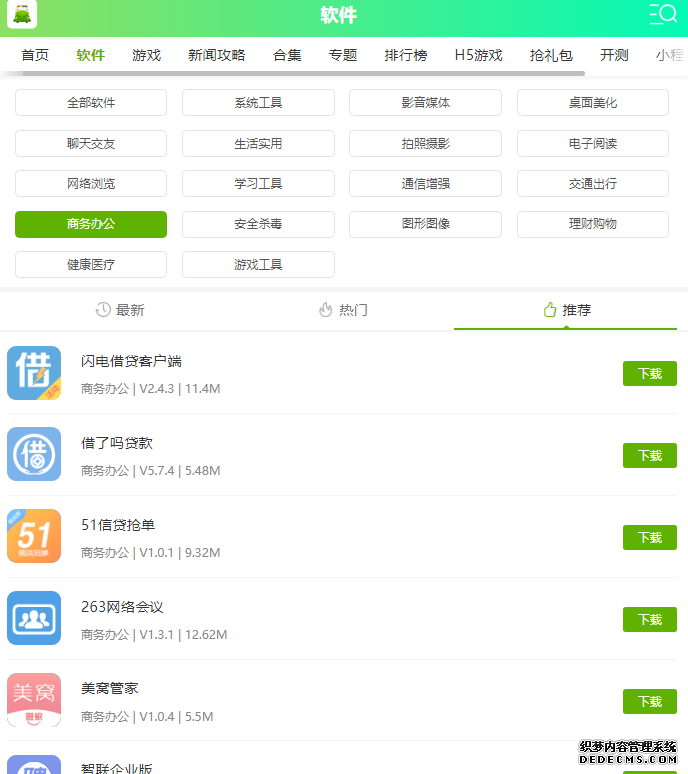Select the 电子阅读 category
The width and height of the screenshot is (688, 774).
click(593, 144)
